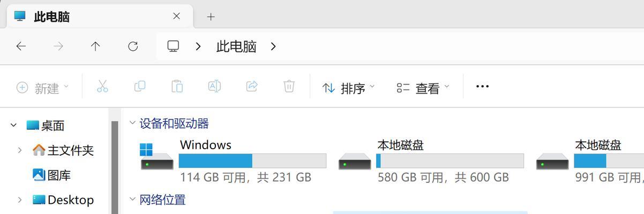Image resolution: width=644 pixels, height=214 pixels.
Task: Click the Refresh icon
Action: (x=133, y=47)
